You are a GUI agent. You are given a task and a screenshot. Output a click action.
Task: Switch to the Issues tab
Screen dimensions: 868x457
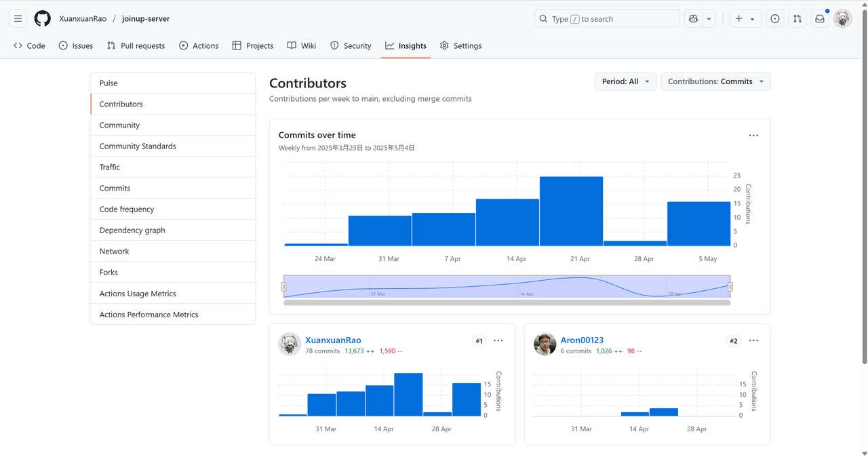tap(75, 45)
